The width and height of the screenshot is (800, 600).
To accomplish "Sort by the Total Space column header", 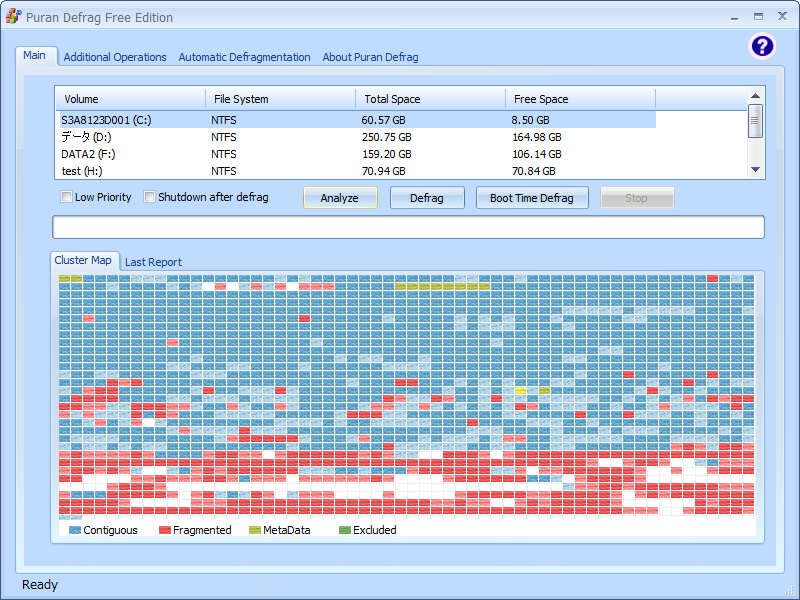I will 431,99.
